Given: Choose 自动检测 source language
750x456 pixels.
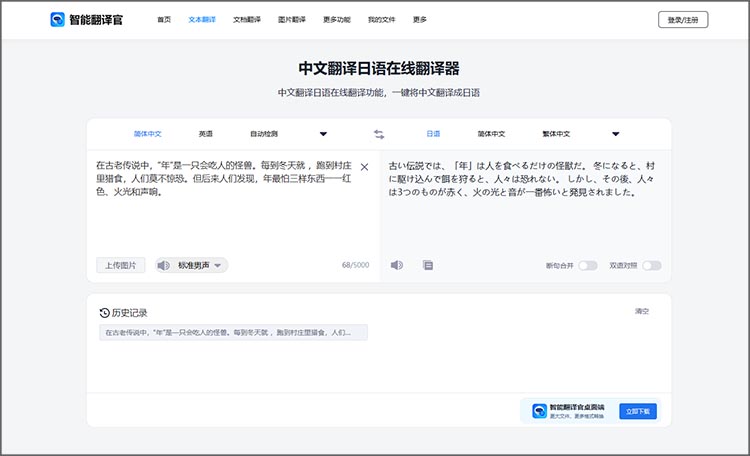Looking at the screenshot, I should click(x=264, y=134).
